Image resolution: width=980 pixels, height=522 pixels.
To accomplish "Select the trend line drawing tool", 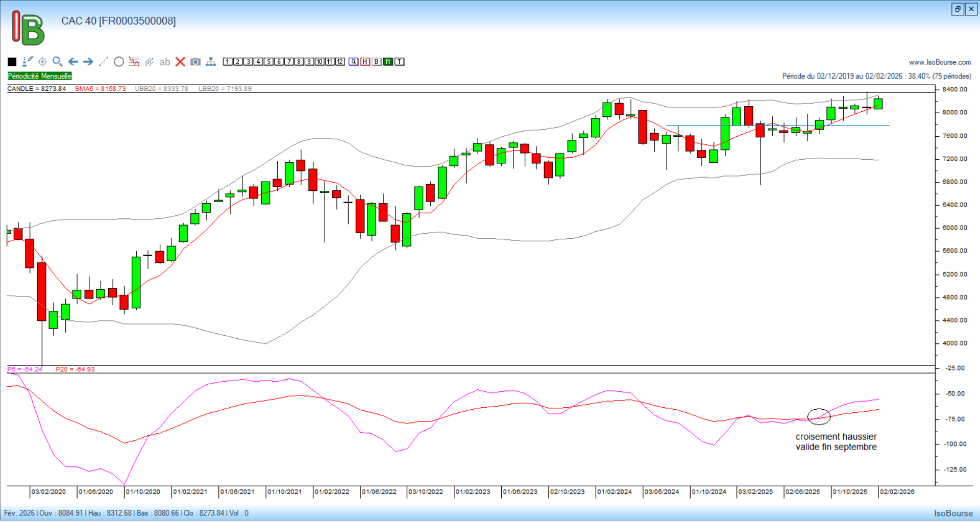I will [104, 62].
